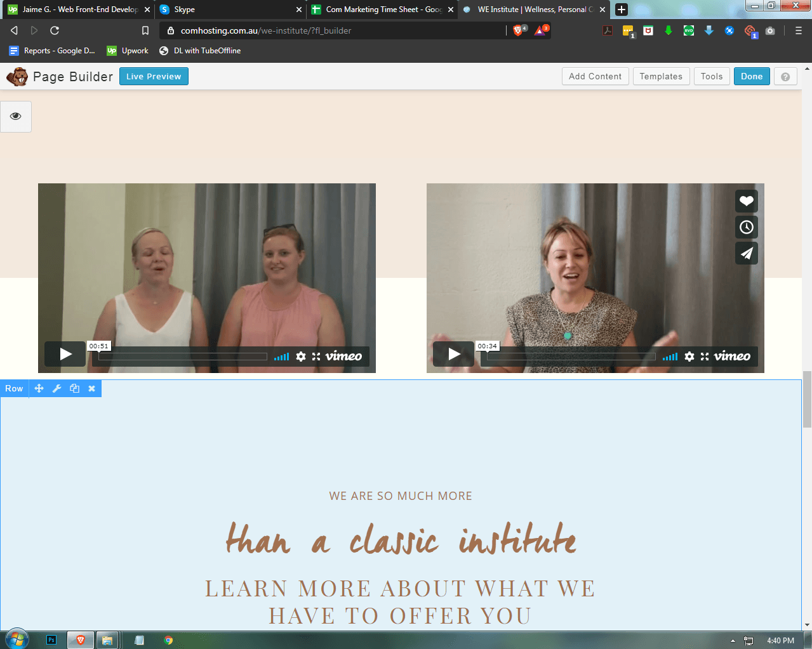Move the row with the Row move handle
This screenshot has width=812, height=649.
pos(39,388)
